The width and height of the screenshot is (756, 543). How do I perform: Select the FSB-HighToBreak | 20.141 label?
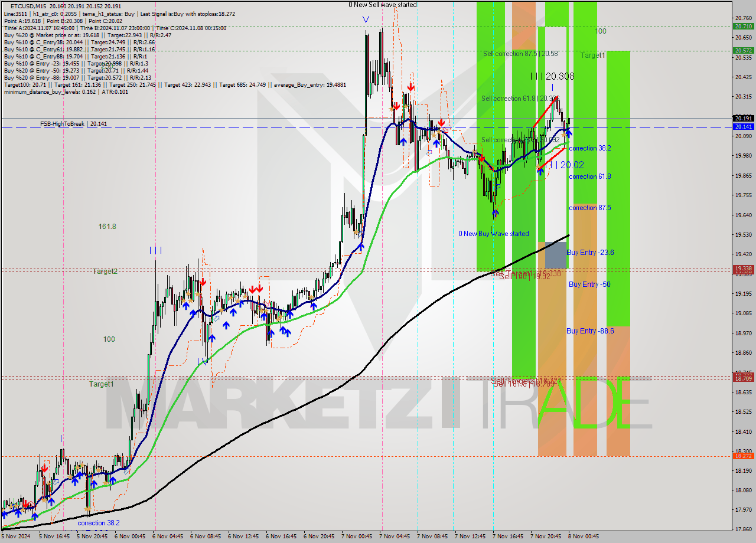click(x=74, y=124)
